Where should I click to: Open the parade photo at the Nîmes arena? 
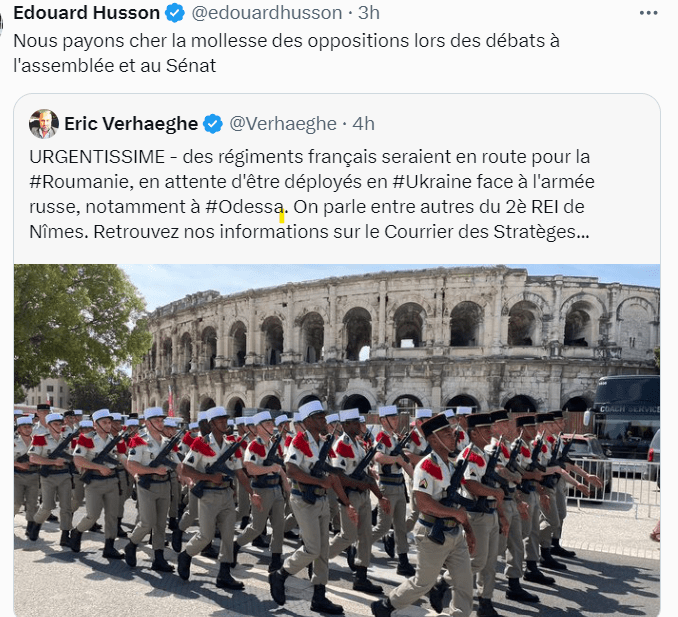(x=337, y=440)
